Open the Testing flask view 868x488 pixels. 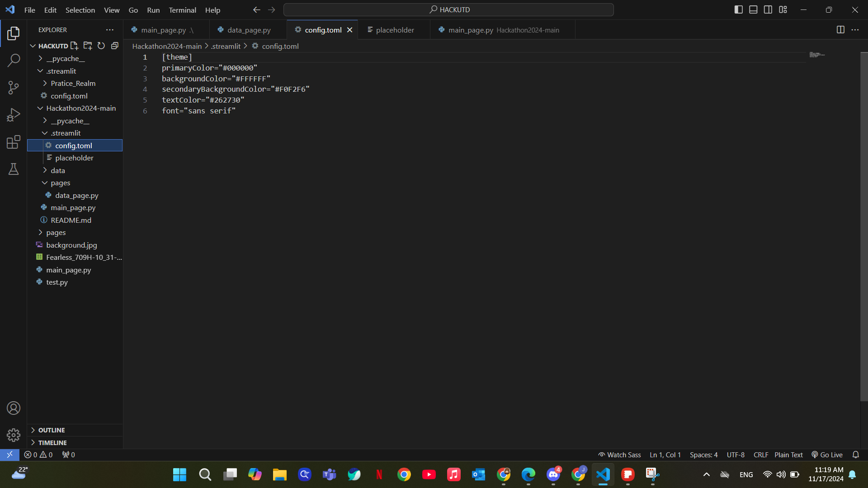[x=14, y=169]
